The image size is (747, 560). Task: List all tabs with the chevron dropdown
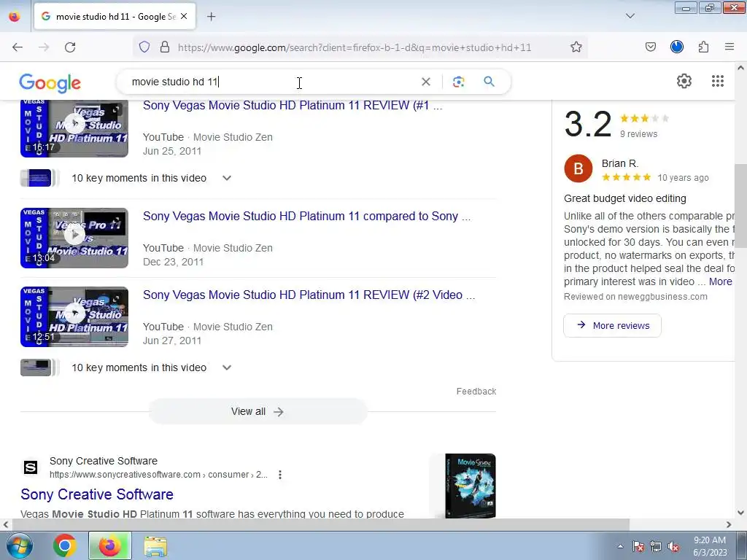630,16
